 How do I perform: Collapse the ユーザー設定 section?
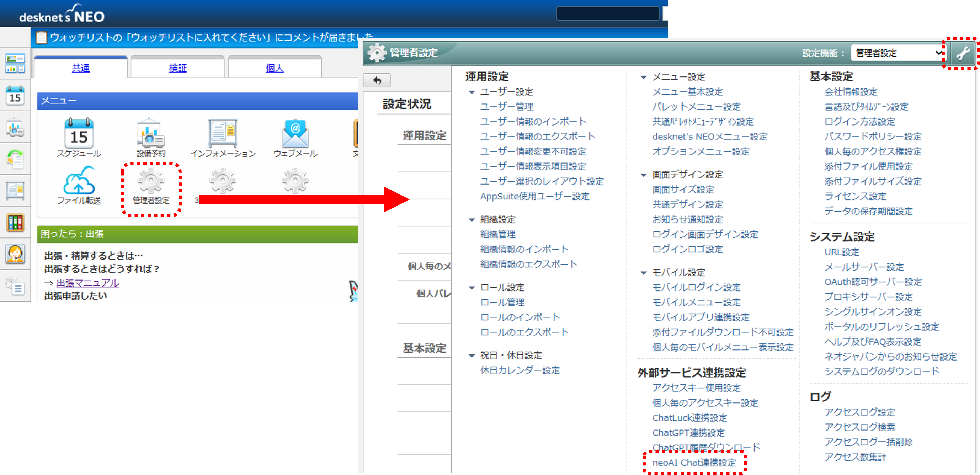click(472, 92)
